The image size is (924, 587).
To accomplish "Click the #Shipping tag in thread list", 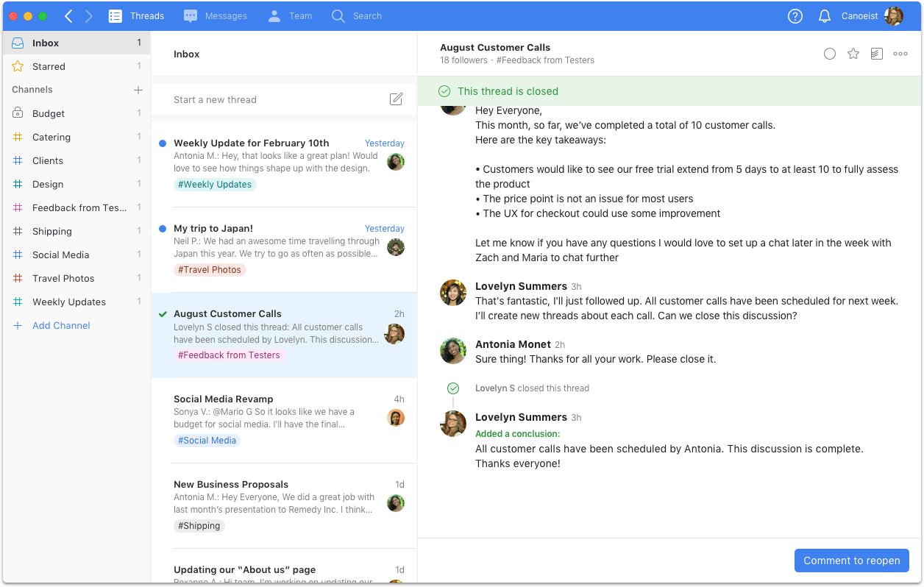I will pyautogui.click(x=199, y=526).
